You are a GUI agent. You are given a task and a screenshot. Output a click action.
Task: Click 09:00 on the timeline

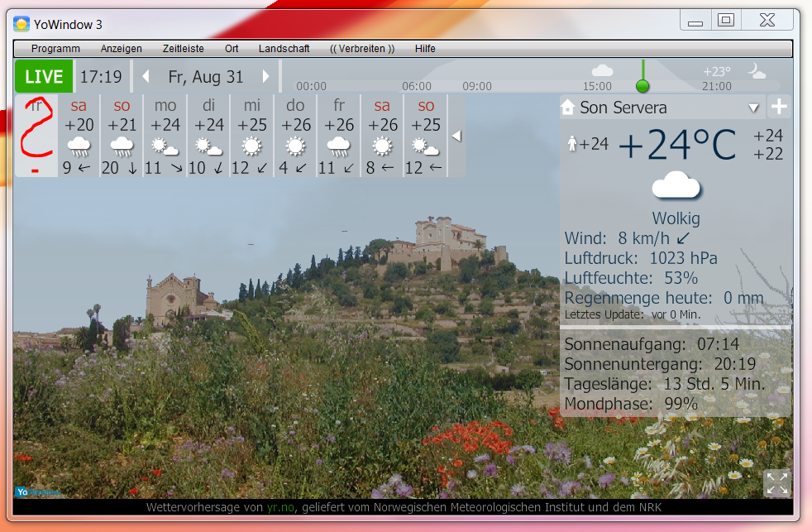pos(477,86)
